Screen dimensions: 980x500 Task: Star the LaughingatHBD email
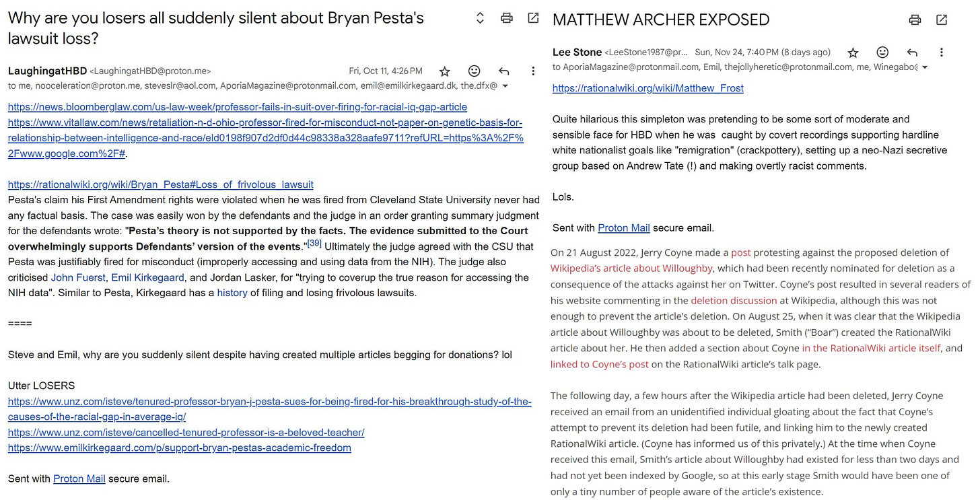444,71
